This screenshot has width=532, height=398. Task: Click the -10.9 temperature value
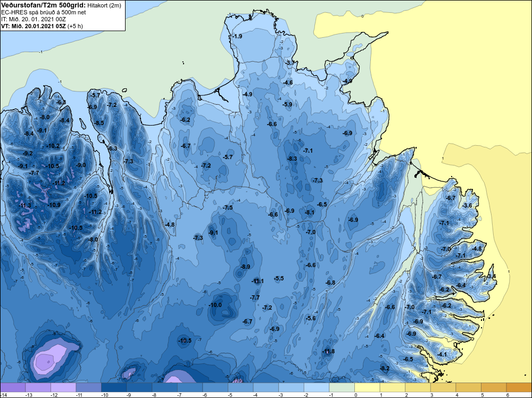click(x=54, y=205)
